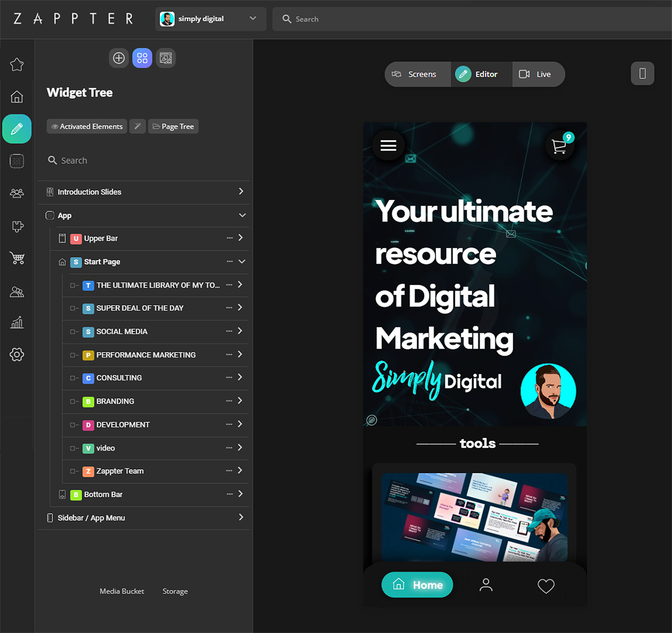Expand Sidebar / App Menu chevron

pyautogui.click(x=241, y=517)
